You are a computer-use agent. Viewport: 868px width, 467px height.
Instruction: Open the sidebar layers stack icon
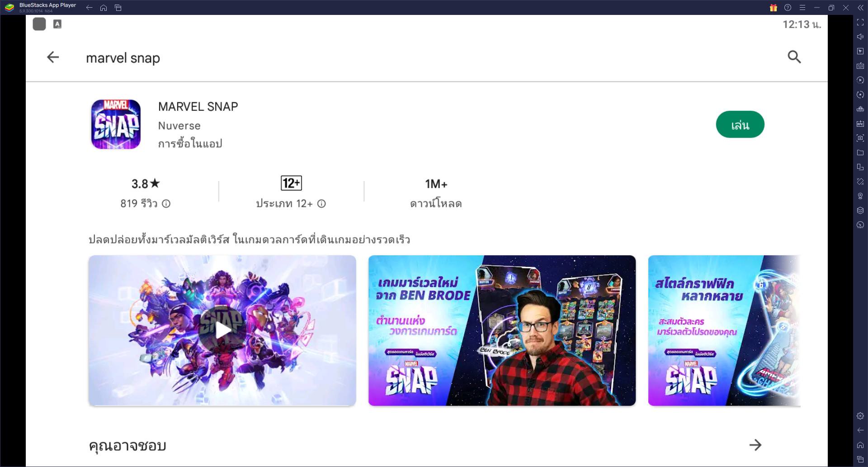(x=860, y=210)
